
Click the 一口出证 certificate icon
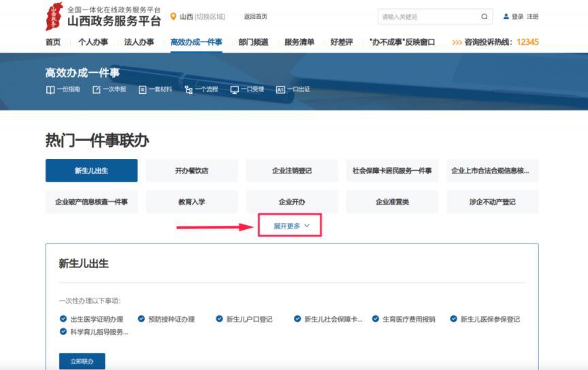[x=280, y=90]
